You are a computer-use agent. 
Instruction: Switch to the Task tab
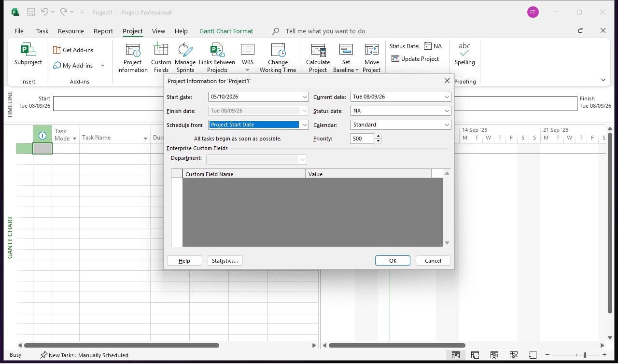pos(42,31)
